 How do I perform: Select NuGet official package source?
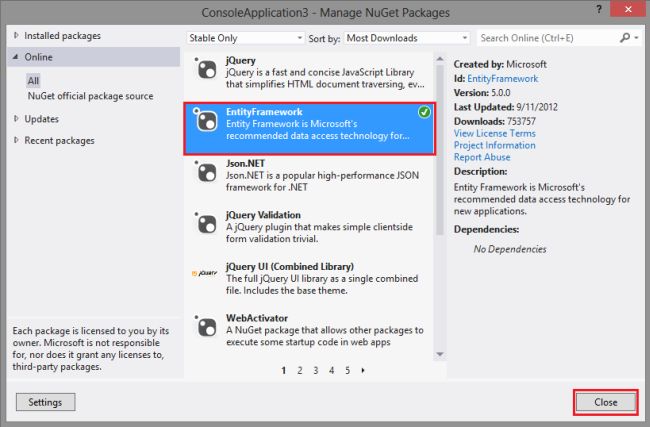pyautogui.click(x=90, y=96)
